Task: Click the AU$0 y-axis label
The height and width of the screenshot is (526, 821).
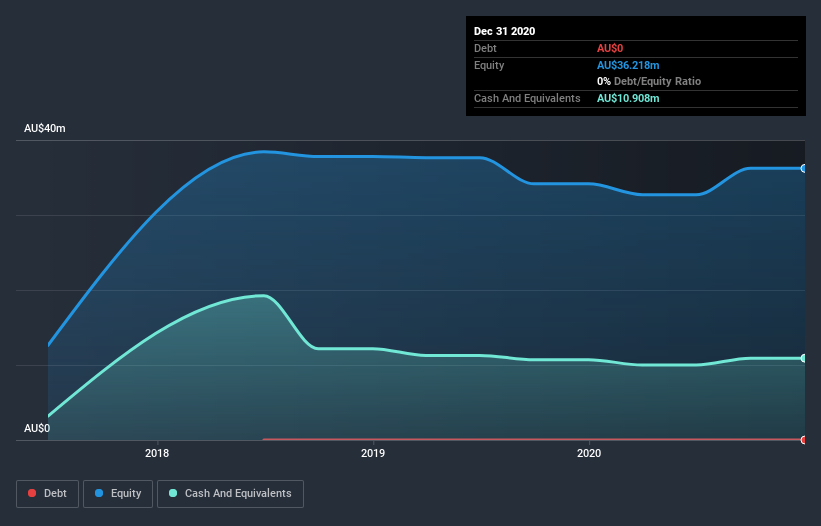Action: [x=37, y=428]
